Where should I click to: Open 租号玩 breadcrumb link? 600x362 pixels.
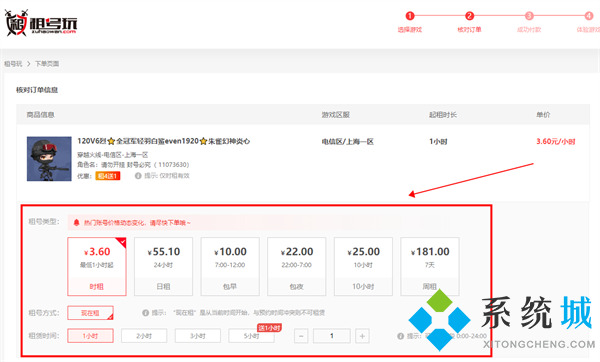tap(13, 64)
